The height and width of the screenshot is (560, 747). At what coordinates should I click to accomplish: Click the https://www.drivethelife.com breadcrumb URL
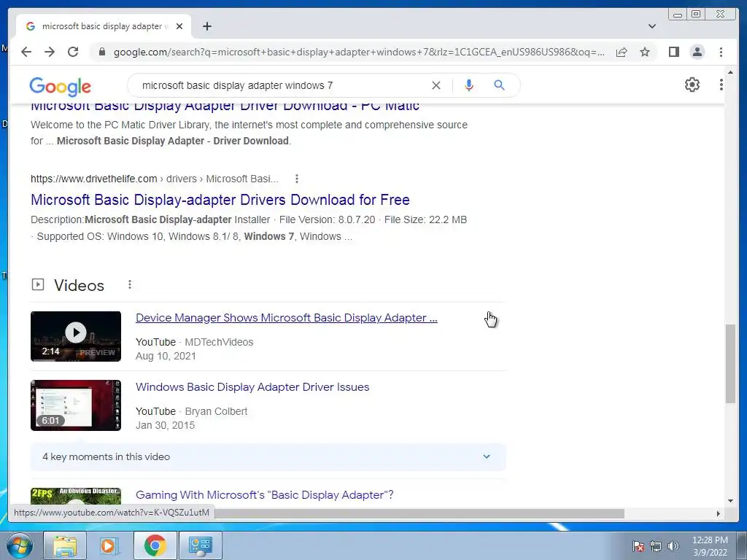pyautogui.click(x=94, y=179)
